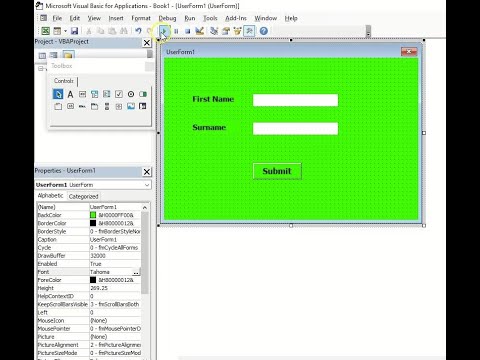Open the Format menu
480x360 pixels.
click(141, 18)
